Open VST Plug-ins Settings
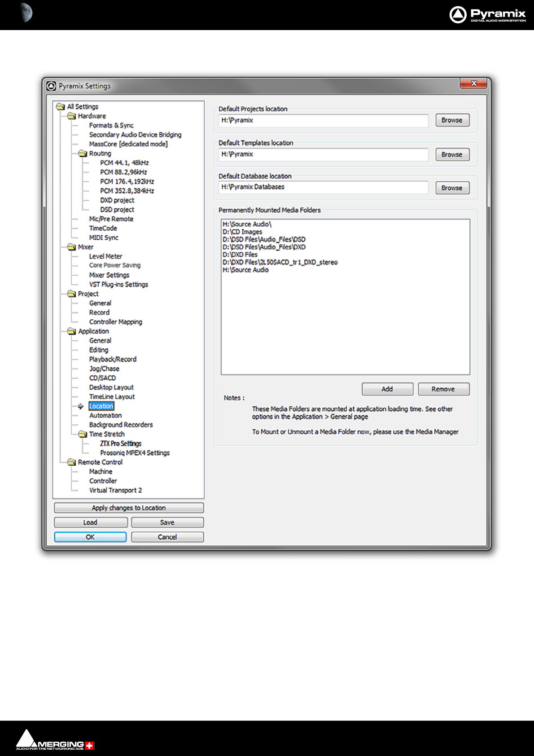Image resolution: width=534 pixels, height=756 pixels. click(x=118, y=285)
